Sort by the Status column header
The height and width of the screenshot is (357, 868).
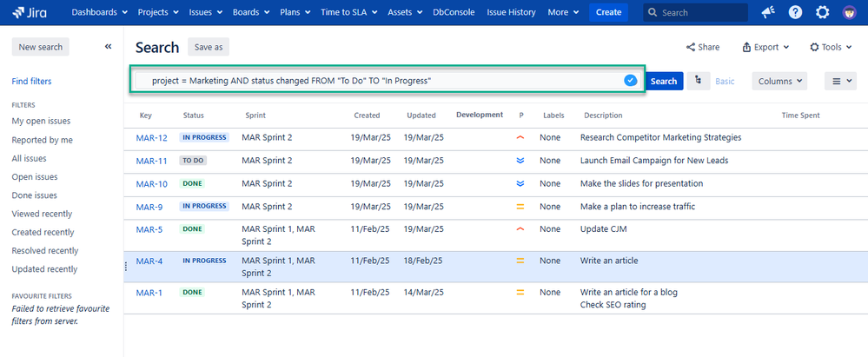(193, 116)
